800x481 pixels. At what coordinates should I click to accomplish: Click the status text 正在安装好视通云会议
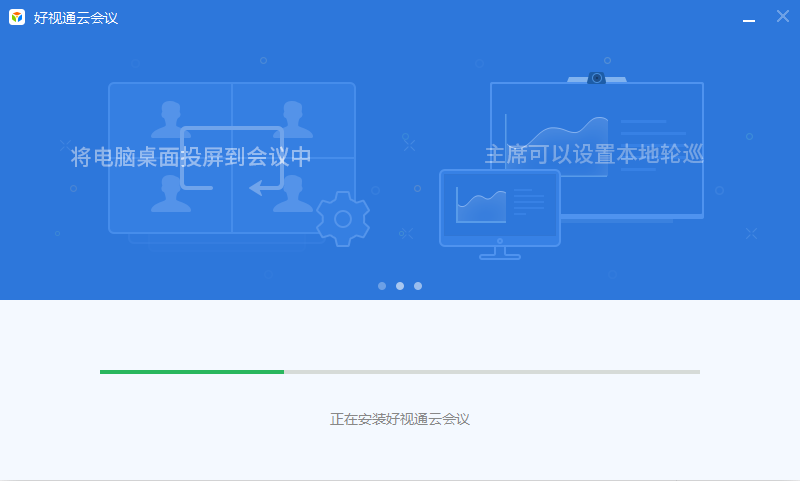pyautogui.click(x=400, y=419)
